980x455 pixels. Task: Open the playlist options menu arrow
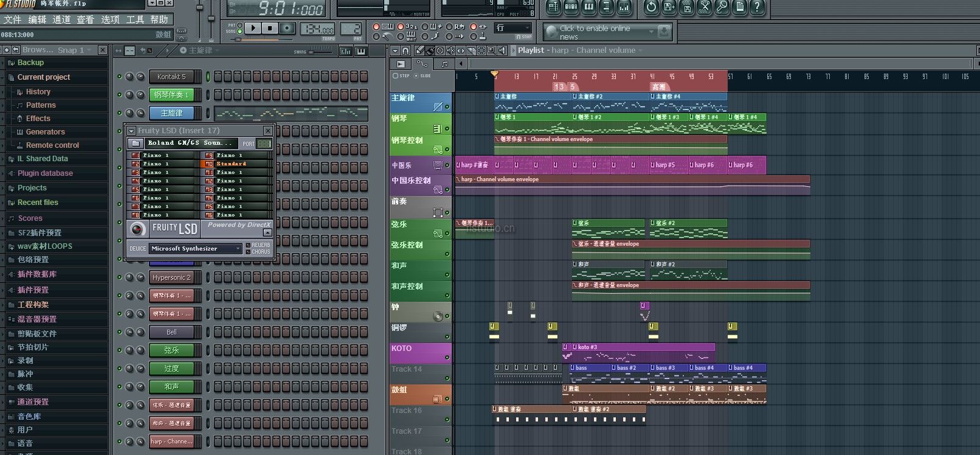pos(395,50)
